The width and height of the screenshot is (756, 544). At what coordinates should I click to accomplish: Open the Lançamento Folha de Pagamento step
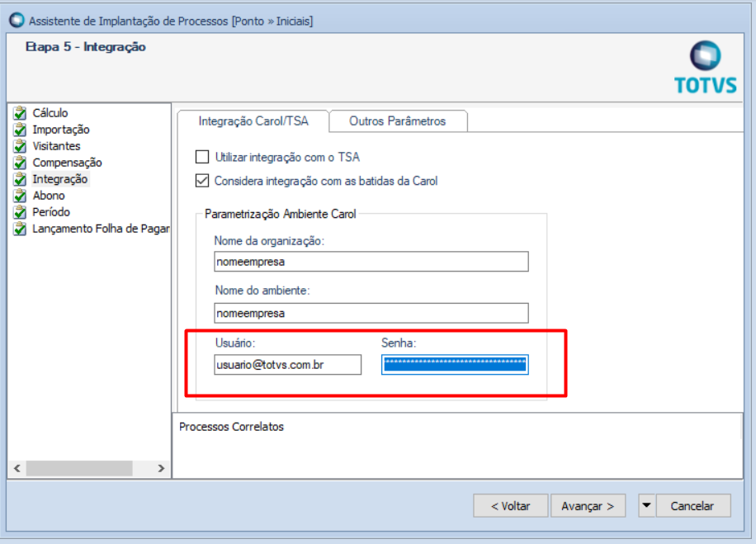coord(101,229)
